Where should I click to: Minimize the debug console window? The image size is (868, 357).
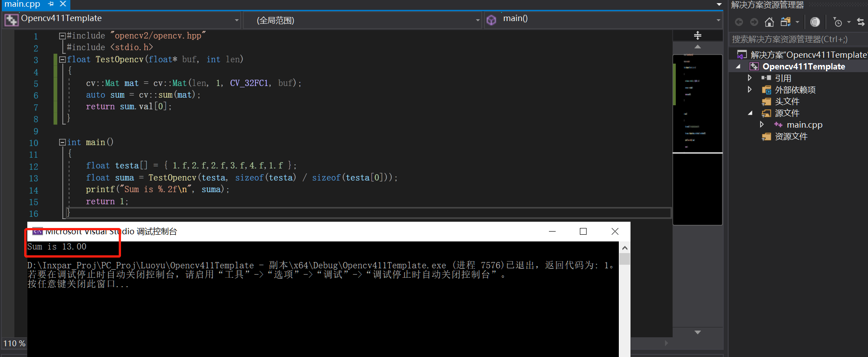tap(552, 232)
